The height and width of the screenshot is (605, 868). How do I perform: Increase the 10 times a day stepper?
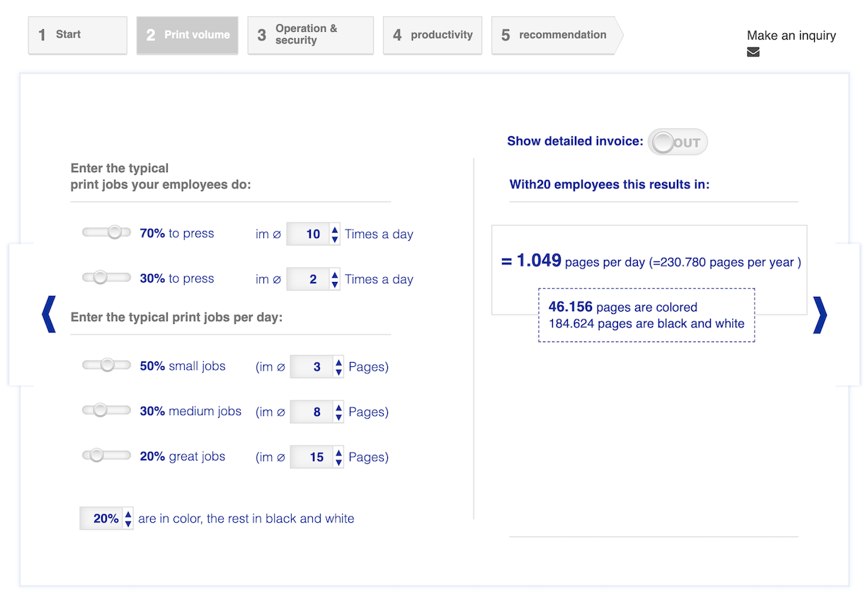pos(335,230)
